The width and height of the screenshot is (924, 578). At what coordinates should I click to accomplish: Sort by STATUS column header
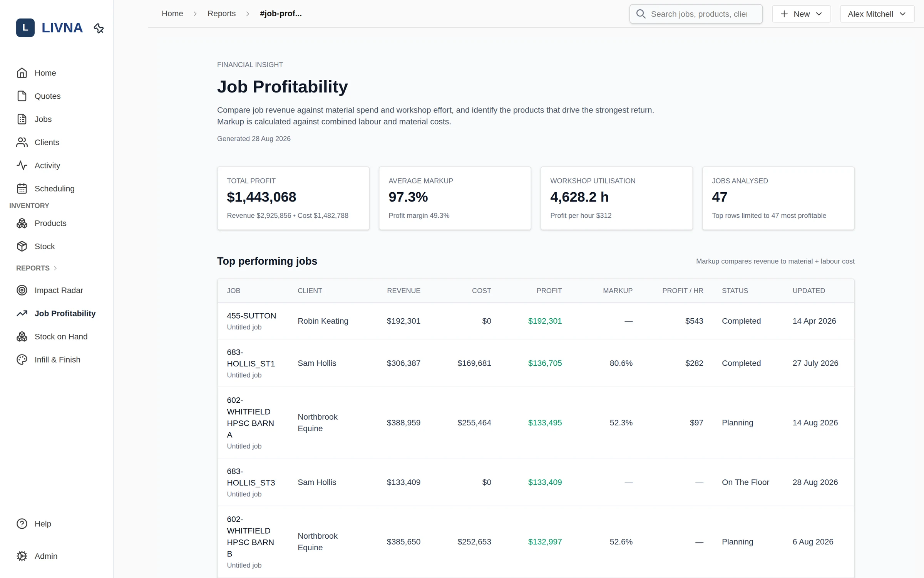click(735, 291)
